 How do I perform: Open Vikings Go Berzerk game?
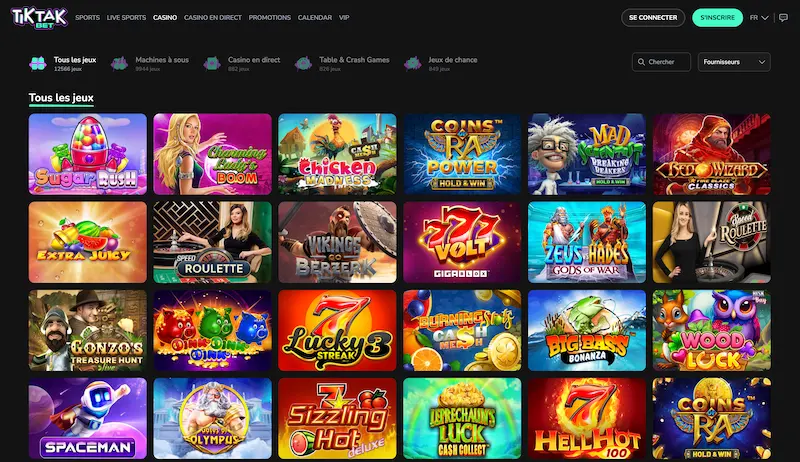click(337, 242)
